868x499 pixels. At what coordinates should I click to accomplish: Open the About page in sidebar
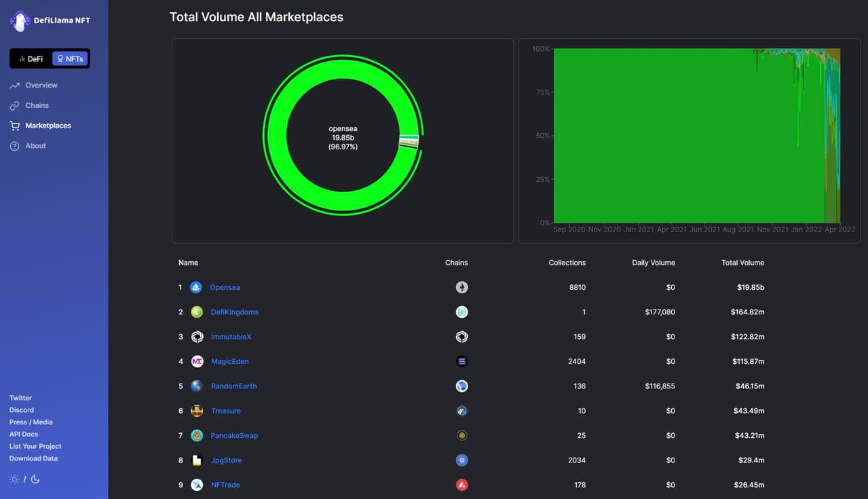click(35, 146)
